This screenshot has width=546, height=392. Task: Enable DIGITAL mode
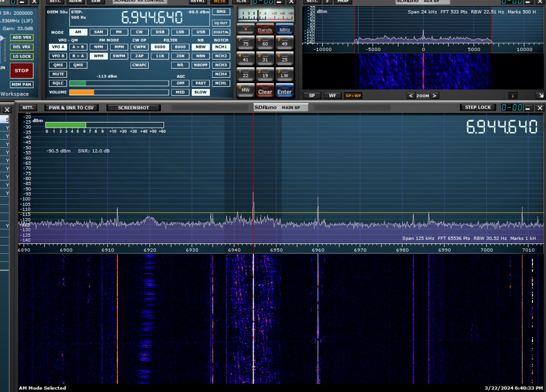pos(221,32)
